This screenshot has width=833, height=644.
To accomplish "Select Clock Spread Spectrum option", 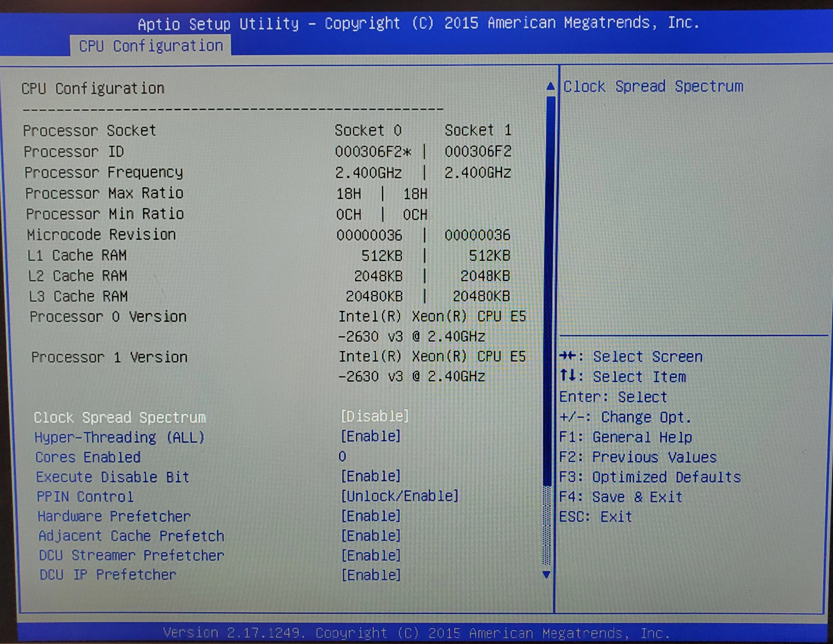I will [x=120, y=417].
